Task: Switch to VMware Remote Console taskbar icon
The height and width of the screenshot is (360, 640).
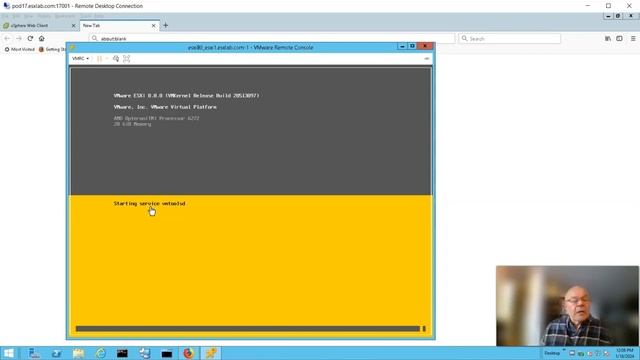Action: point(211,353)
